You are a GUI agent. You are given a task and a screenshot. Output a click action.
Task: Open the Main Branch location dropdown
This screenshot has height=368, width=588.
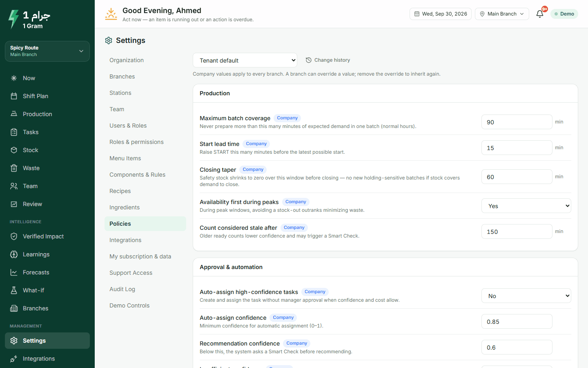point(502,14)
